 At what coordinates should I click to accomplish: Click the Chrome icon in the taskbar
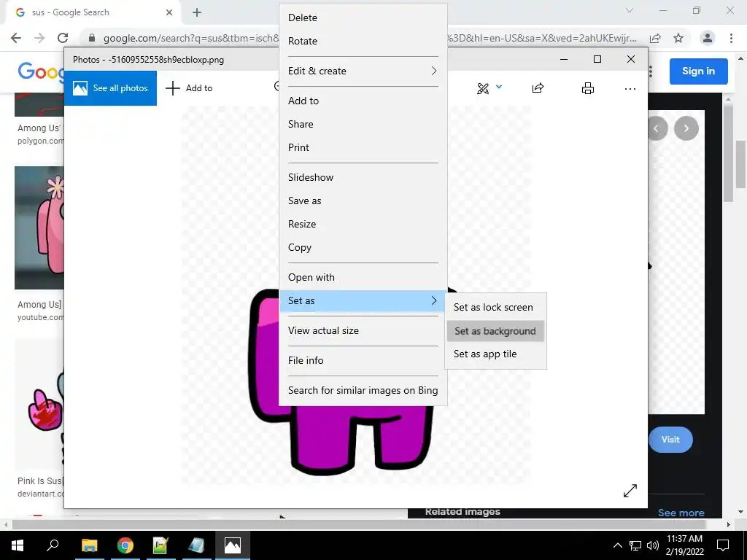(125, 545)
